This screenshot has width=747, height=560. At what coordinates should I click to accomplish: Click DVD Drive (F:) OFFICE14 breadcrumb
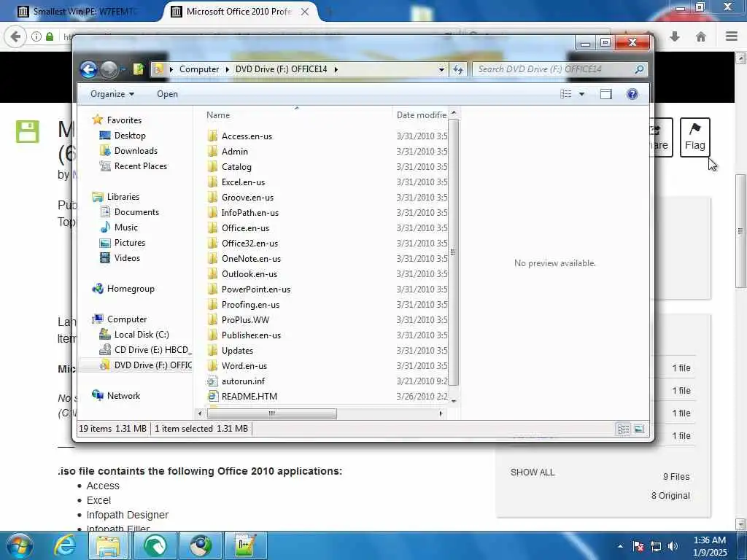point(281,69)
